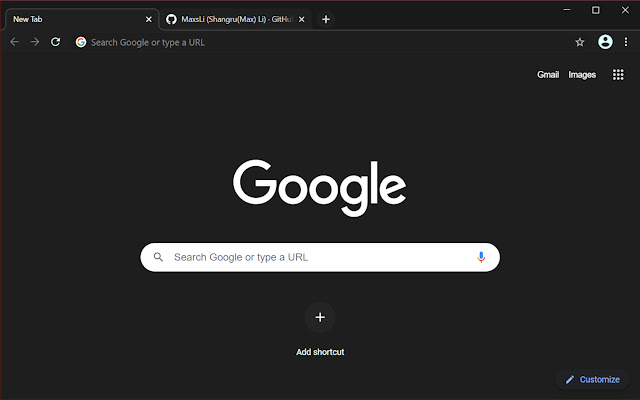Image resolution: width=640 pixels, height=400 pixels.
Task: Select the New Tab tab
Action: [x=81, y=19]
